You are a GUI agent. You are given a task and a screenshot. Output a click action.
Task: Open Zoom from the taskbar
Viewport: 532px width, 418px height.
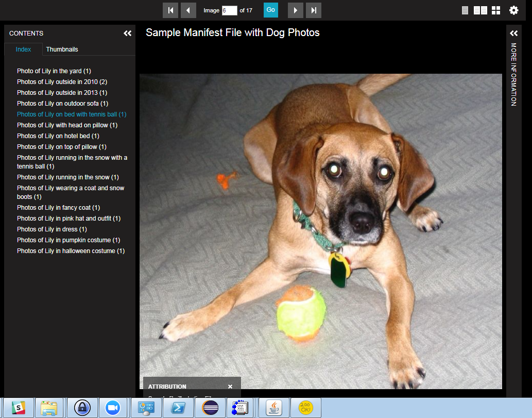tap(113, 408)
